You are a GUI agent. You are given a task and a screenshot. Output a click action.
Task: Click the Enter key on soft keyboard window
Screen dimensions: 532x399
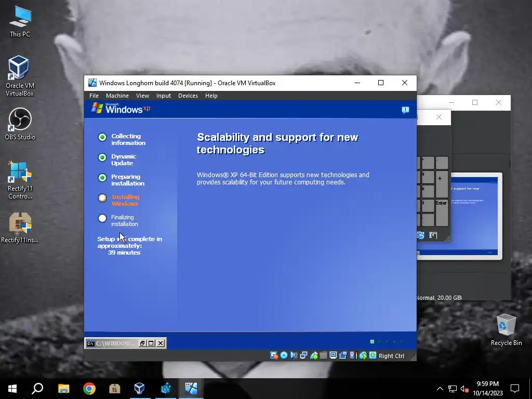coord(442,212)
